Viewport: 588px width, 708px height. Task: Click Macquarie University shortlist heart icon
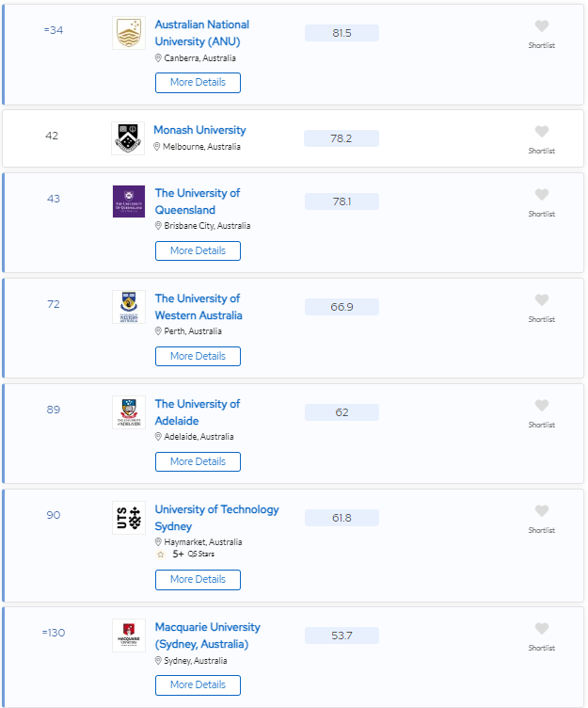[x=542, y=629]
